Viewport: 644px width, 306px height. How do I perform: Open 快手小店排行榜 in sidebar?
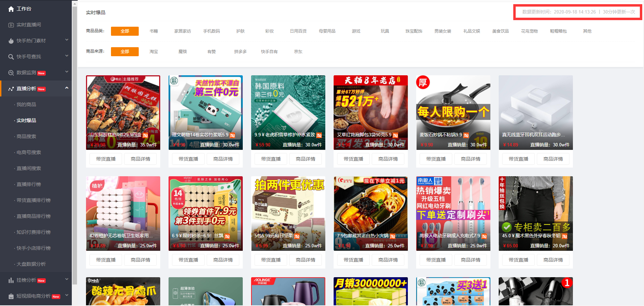pyautogui.click(x=34, y=248)
